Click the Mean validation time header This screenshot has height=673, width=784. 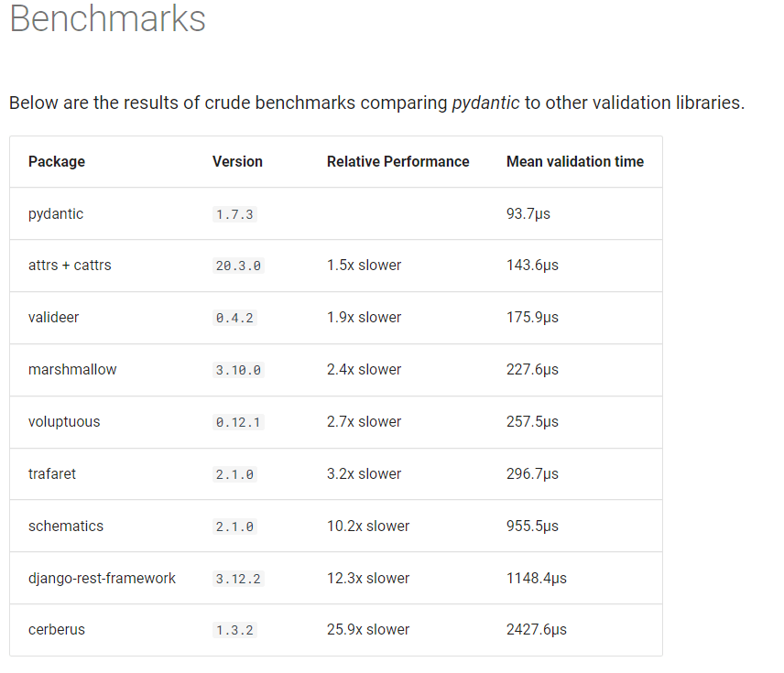(574, 162)
